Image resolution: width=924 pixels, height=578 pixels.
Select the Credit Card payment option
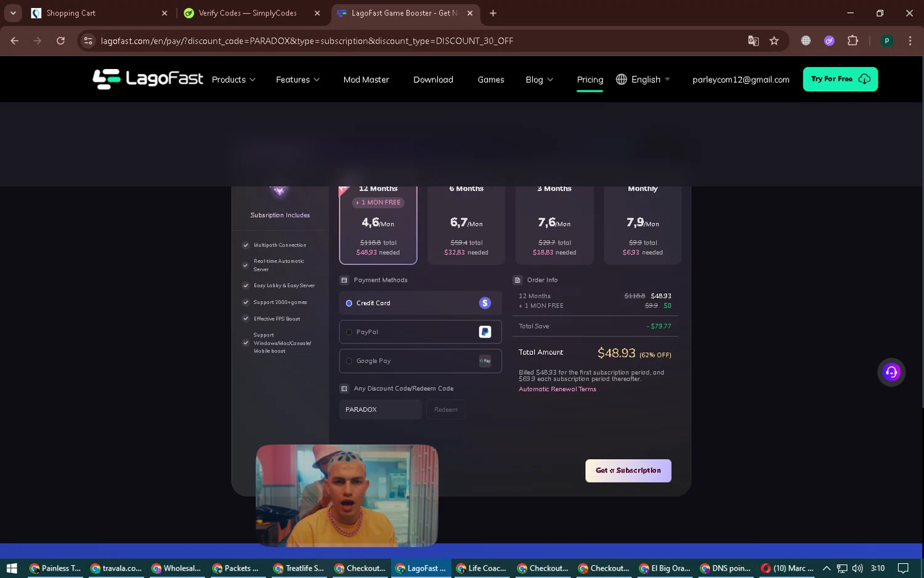pyautogui.click(x=420, y=303)
